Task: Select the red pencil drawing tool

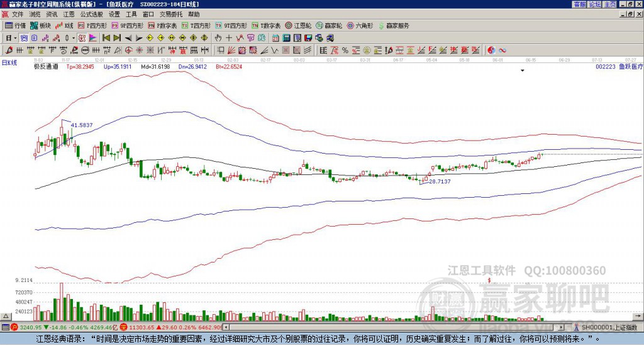Action: pyautogui.click(x=8, y=50)
